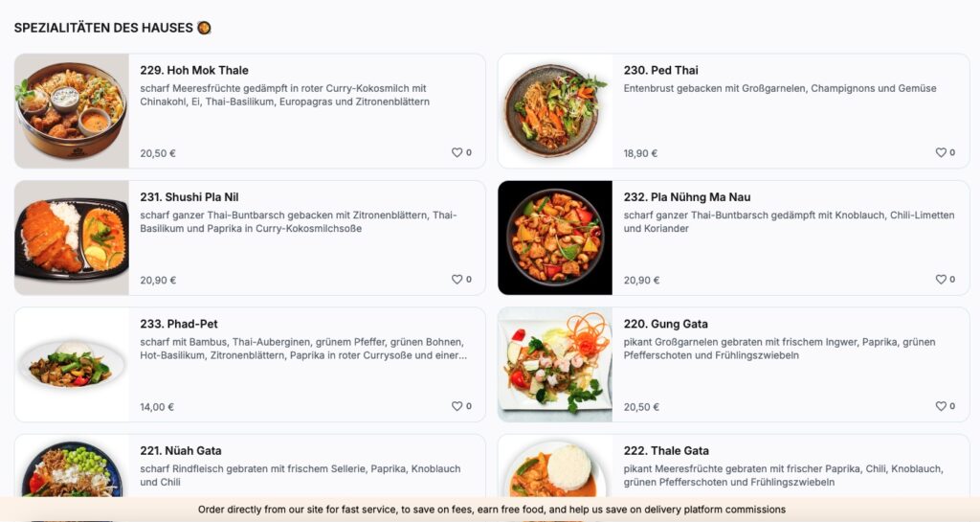980x522 pixels.
Task: Like the 229. Hoh Mok Thale dish
Action: click(x=457, y=152)
